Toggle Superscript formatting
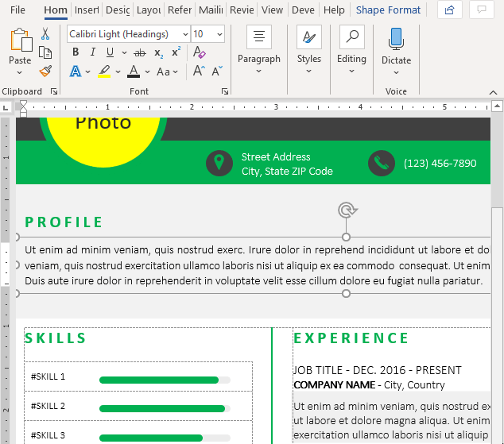 pos(176,52)
